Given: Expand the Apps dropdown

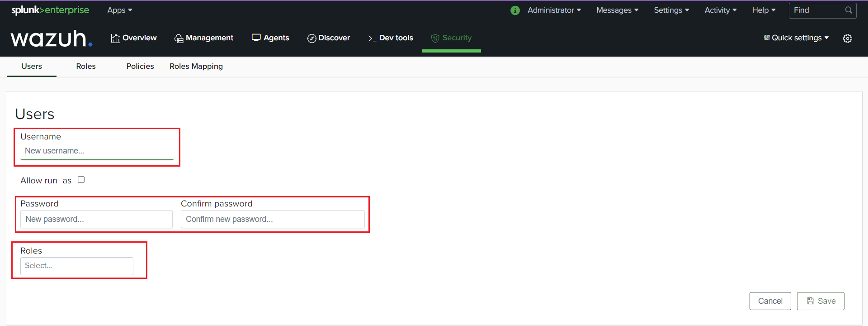Looking at the screenshot, I should [120, 10].
